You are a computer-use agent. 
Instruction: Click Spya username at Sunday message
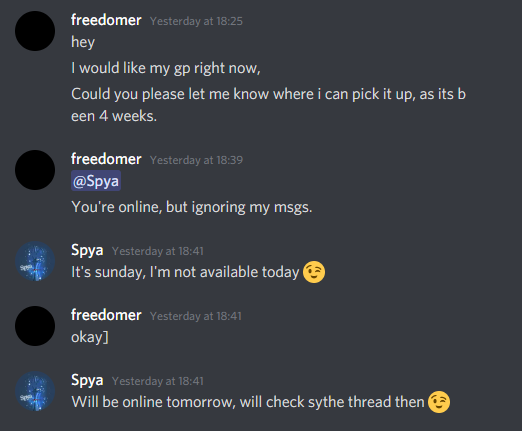pyautogui.click(x=87, y=250)
